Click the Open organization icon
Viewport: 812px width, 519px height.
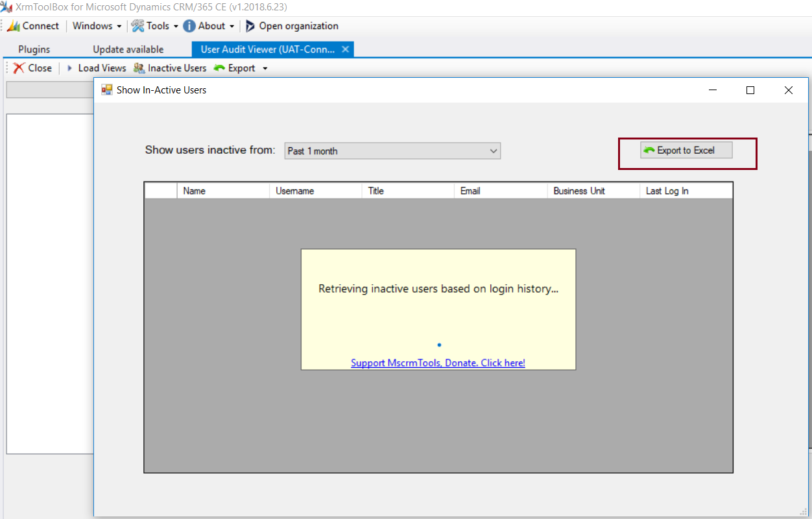(250, 26)
